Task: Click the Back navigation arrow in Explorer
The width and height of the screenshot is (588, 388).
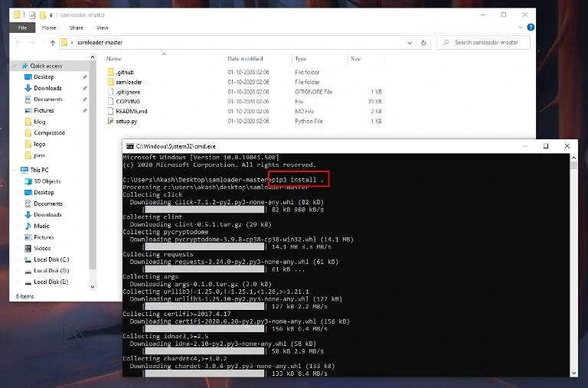Action: click(18, 43)
